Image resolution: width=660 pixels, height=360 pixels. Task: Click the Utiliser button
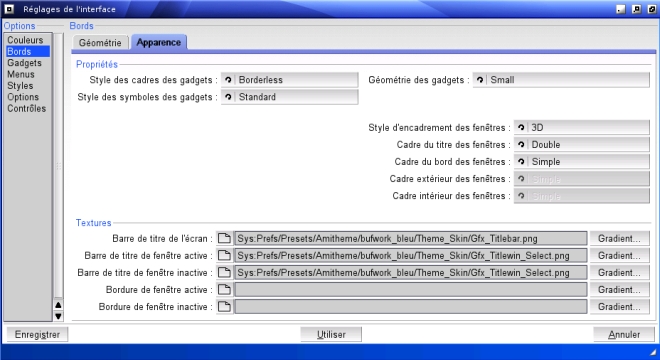331,334
